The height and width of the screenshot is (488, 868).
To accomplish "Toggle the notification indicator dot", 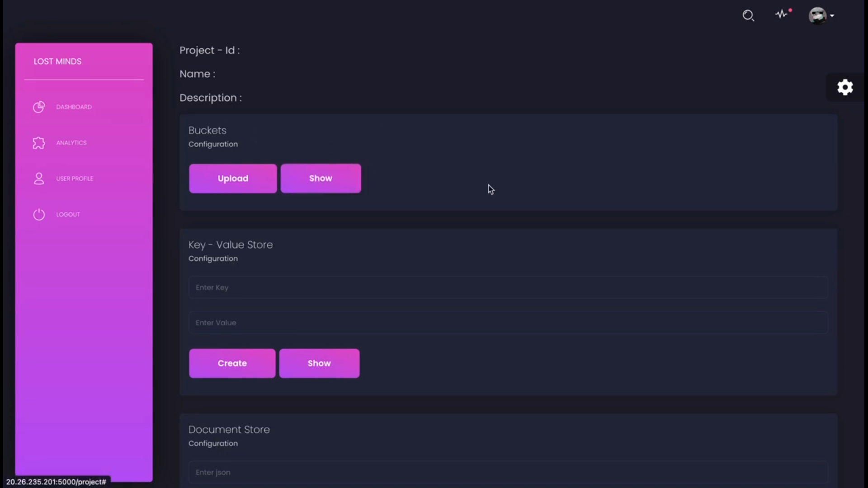I will tap(790, 9).
